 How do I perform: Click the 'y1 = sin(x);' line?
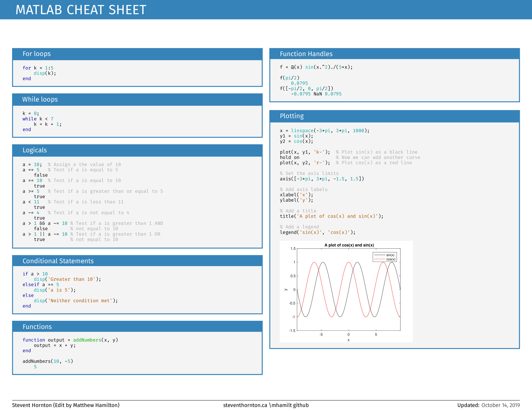(x=297, y=136)
